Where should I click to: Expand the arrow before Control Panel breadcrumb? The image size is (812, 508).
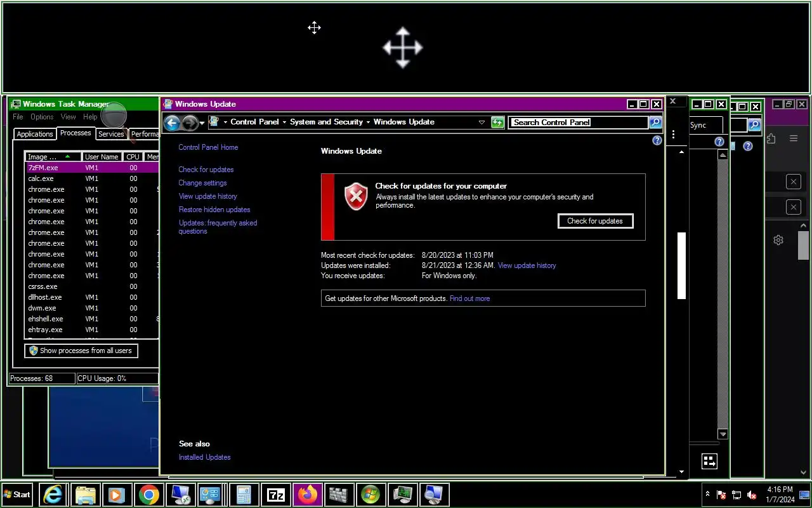[x=225, y=122]
